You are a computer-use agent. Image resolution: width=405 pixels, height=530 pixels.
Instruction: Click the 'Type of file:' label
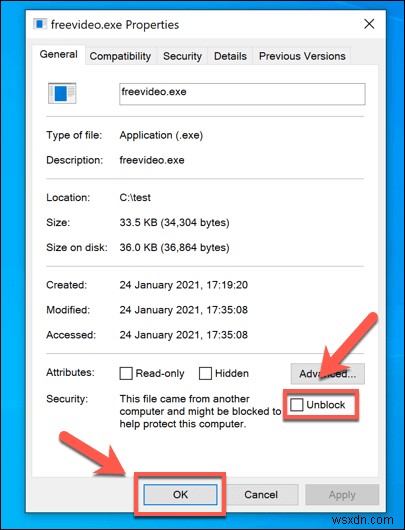click(74, 135)
